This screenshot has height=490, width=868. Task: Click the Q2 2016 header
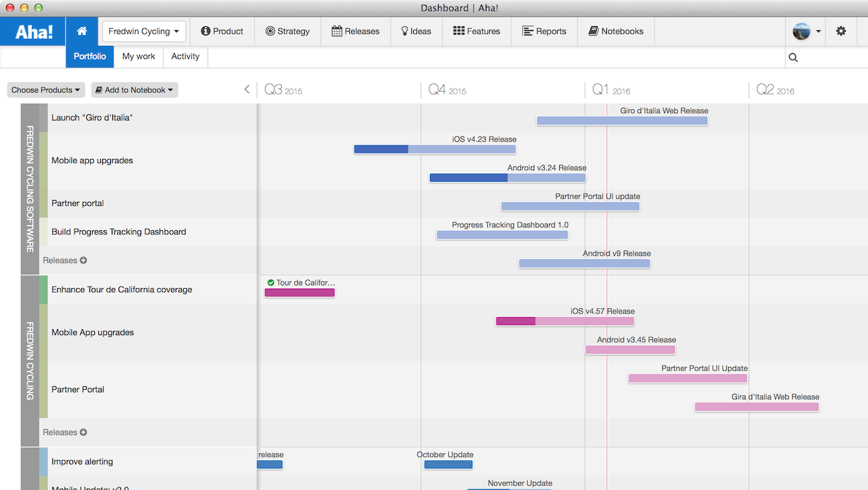pyautogui.click(x=775, y=90)
